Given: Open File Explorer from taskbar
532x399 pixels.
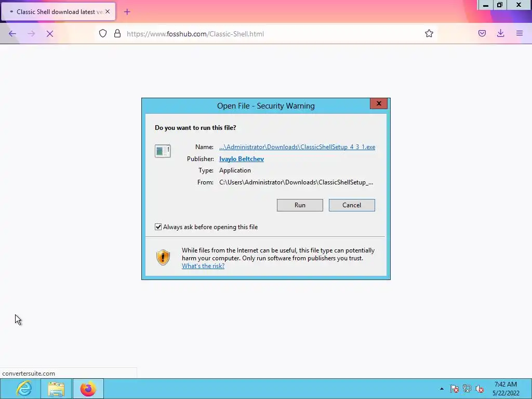Looking at the screenshot, I should coord(56,389).
